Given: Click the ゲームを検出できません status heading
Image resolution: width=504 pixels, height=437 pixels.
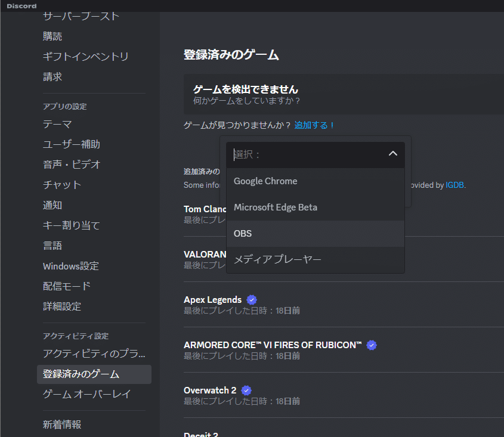Looking at the screenshot, I should pyautogui.click(x=246, y=89).
